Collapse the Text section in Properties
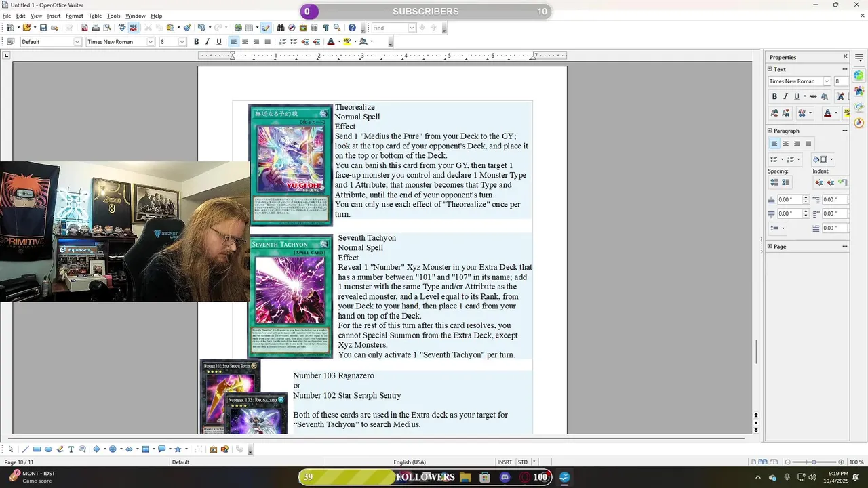The image size is (868, 488). (770, 69)
